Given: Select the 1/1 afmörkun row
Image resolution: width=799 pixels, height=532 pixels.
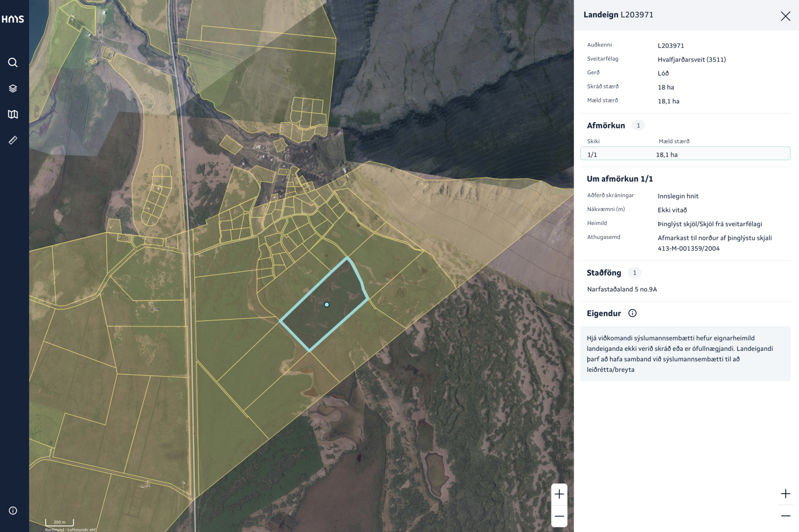Looking at the screenshot, I should click(x=685, y=154).
